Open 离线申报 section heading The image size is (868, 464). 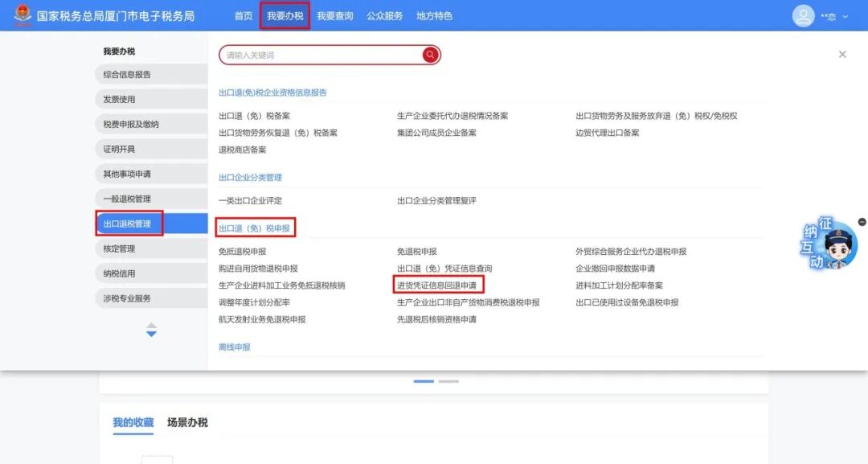click(x=234, y=347)
